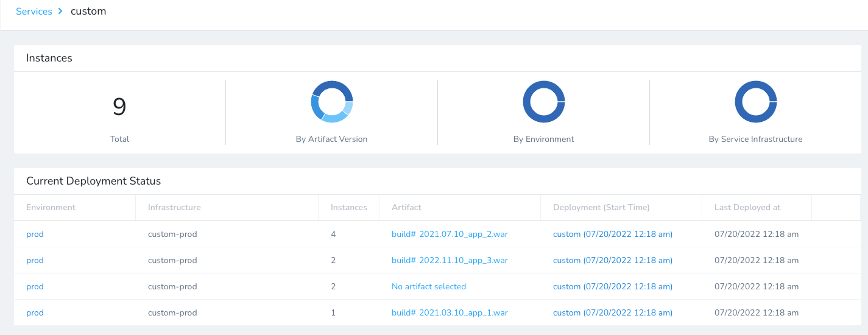Click the Instances column header

(349, 207)
